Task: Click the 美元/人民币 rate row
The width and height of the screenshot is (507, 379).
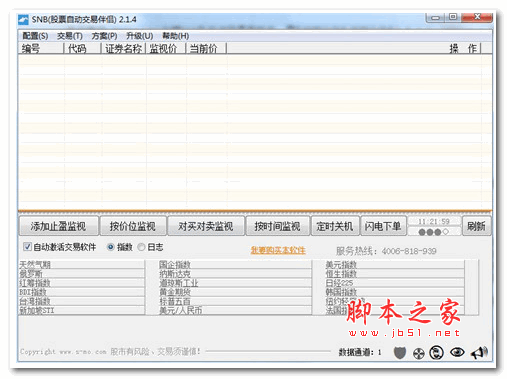Action: 235,310
